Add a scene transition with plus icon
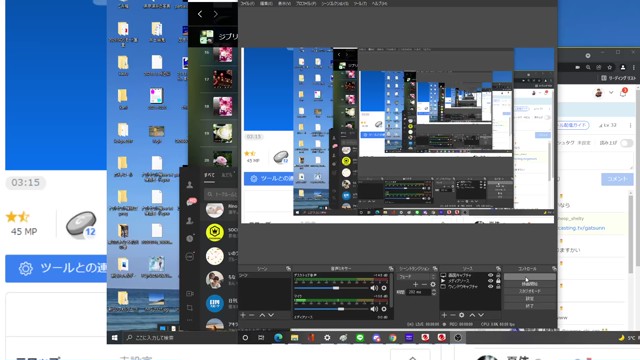The image size is (640, 360). (x=416, y=284)
